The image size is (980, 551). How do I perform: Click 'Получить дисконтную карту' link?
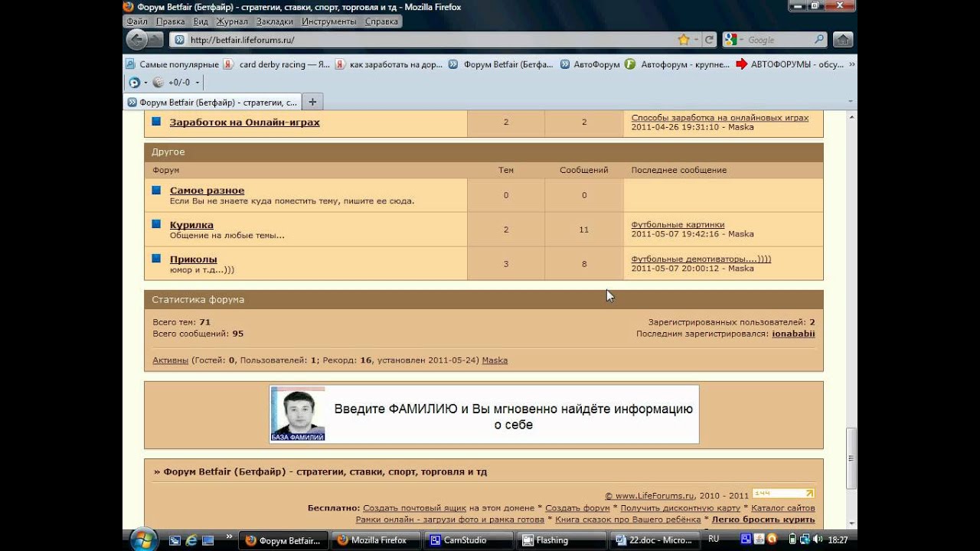680,508
